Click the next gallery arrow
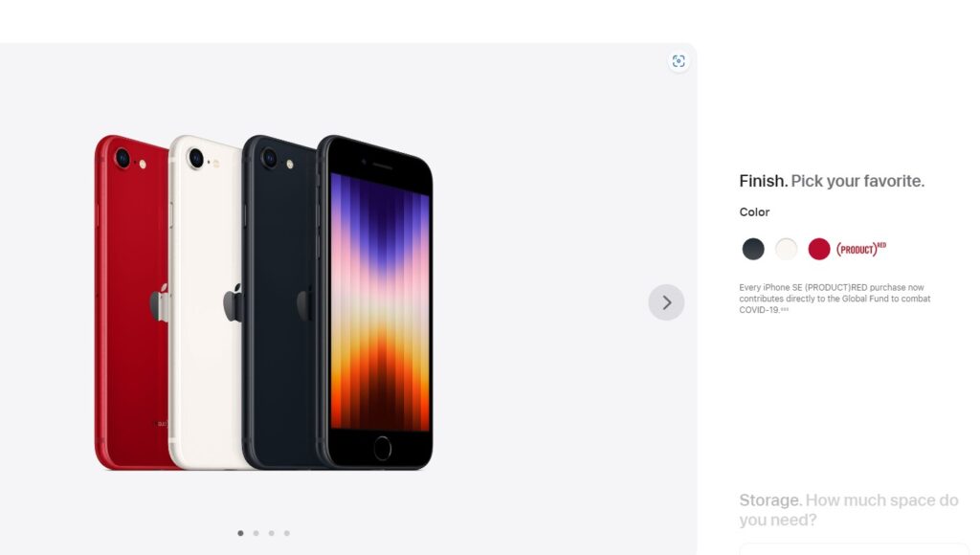 pyautogui.click(x=666, y=302)
